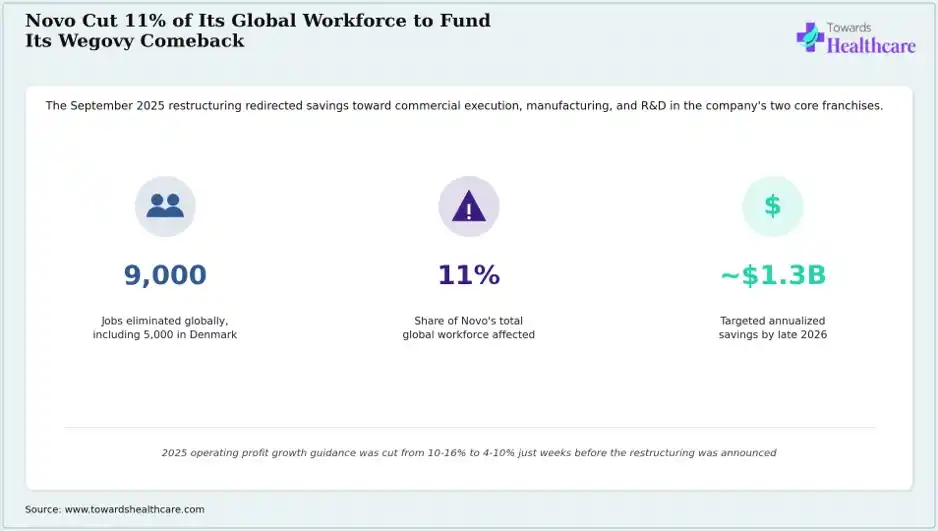Viewport: 938px width, 531px height.
Task: Click the Towards Healthcare cross logo
Action: coord(810,37)
